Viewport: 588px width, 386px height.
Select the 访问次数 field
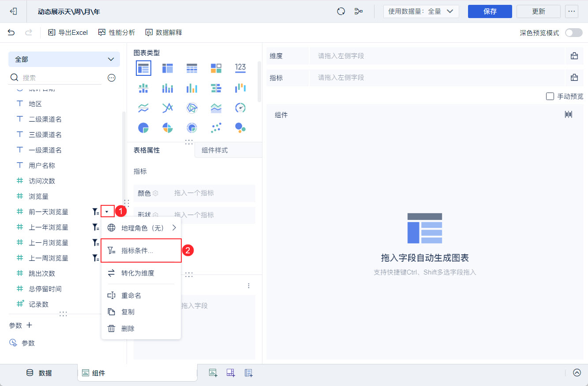pyautogui.click(x=42, y=181)
